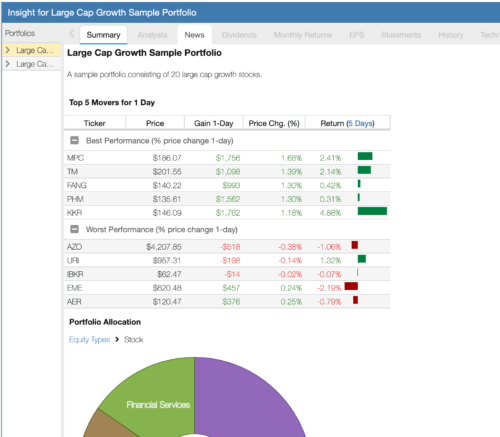Select the AER ticker row
This screenshot has height=437, width=500.
[x=227, y=301]
